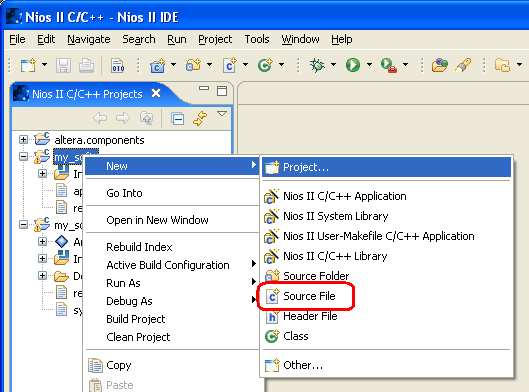Collapse the second my_s project node
Viewport: 529px width, 392px height.
tap(23, 224)
